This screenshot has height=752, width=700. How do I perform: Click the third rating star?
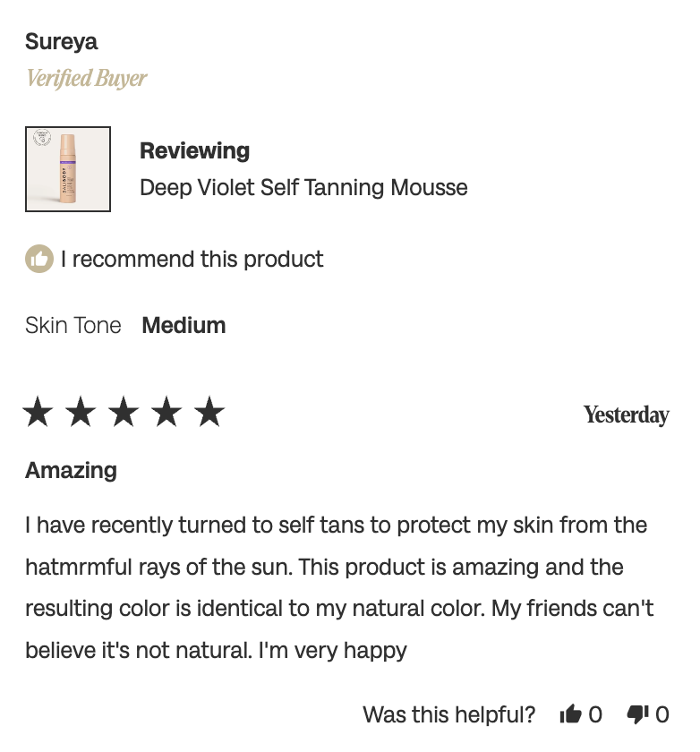coord(124,412)
